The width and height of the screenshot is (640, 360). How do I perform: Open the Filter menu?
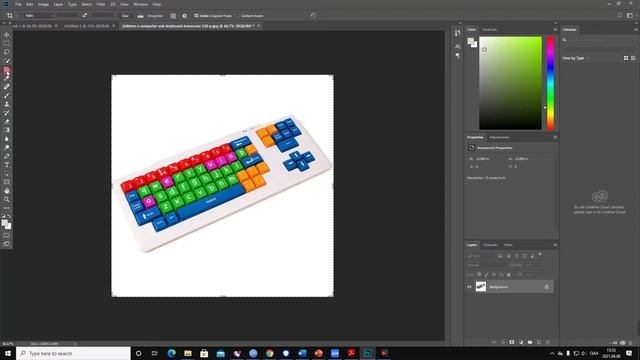click(101, 4)
